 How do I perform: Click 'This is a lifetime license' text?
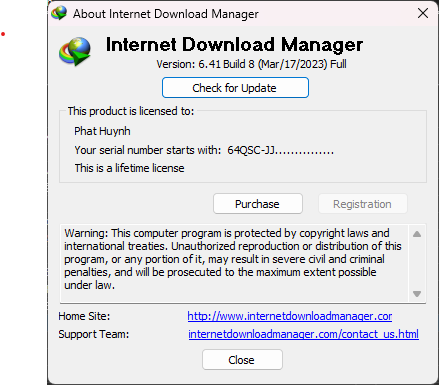pyautogui.click(x=129, y=168)
